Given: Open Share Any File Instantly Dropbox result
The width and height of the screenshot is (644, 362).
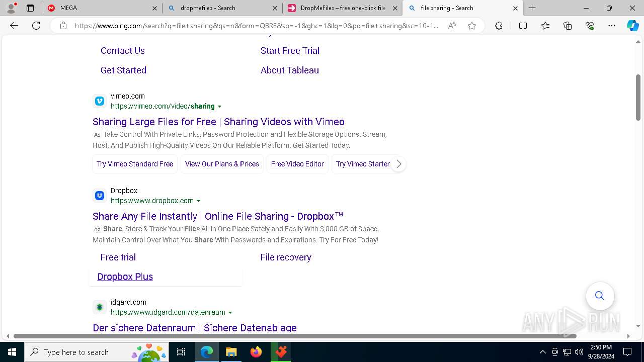Looking at the screenshot, I should (x=218, y=216).
